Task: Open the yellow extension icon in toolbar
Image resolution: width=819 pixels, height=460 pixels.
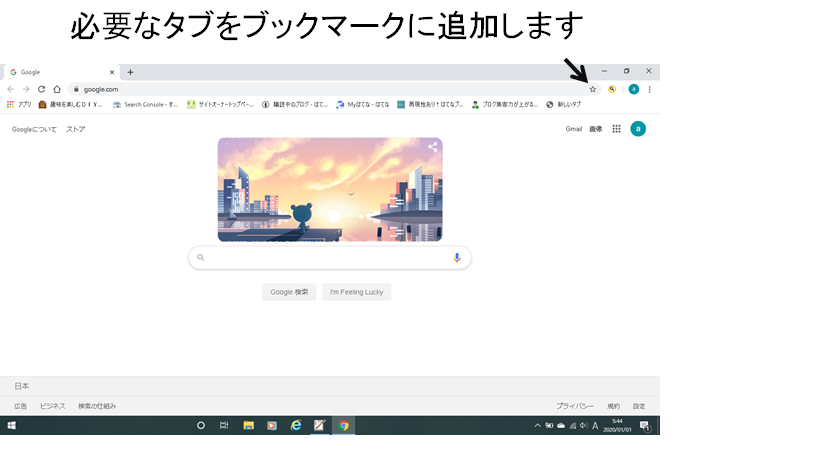Action: (612, 89)
